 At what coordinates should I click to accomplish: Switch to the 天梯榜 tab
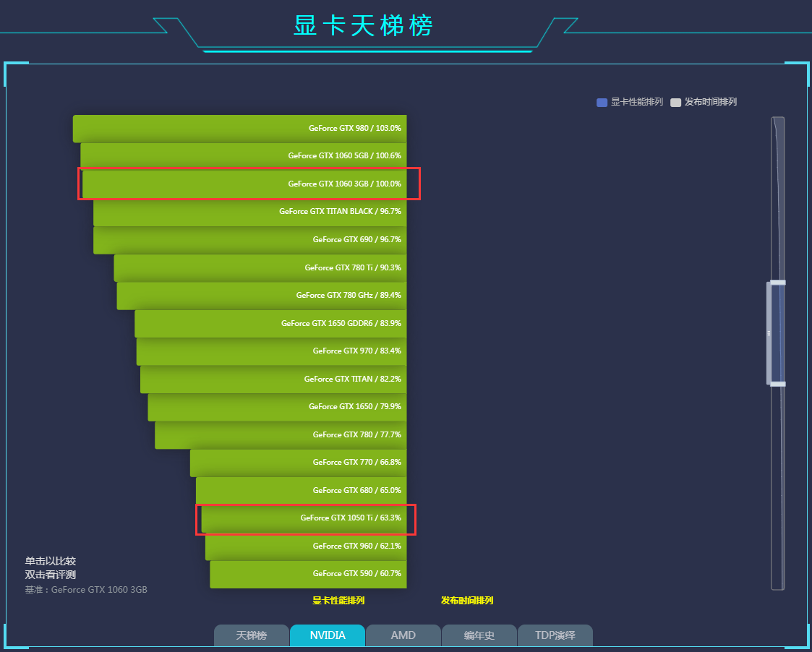[251, 635]
